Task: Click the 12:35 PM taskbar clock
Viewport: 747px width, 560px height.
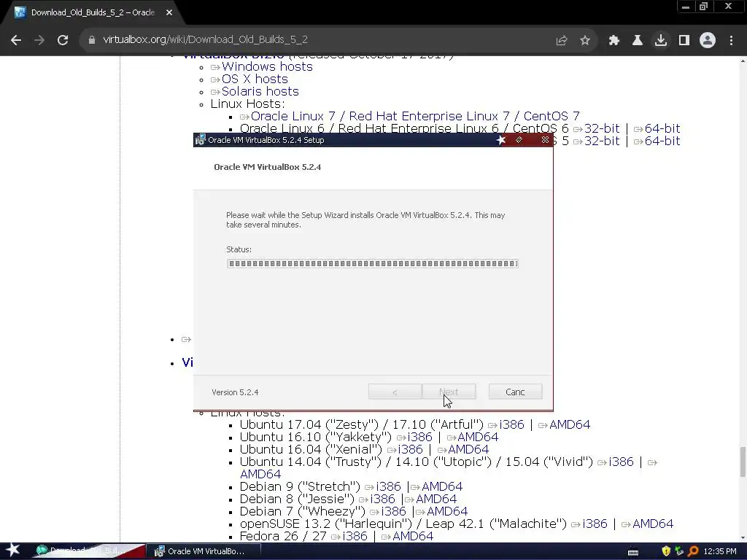Action: click(720, 551)
